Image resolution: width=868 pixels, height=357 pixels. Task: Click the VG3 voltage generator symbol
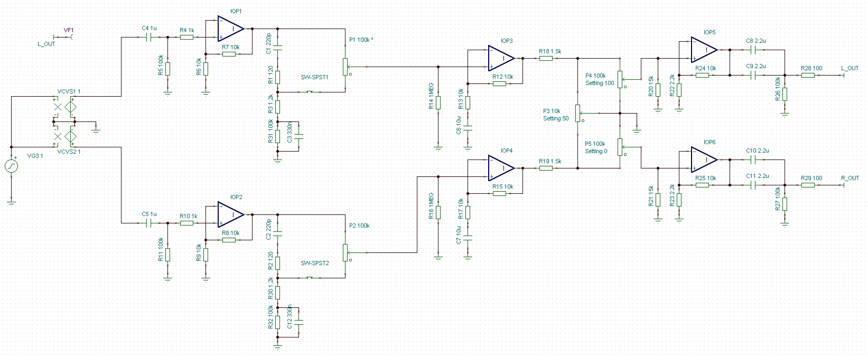pyautogui.click(x=11, y=166)
